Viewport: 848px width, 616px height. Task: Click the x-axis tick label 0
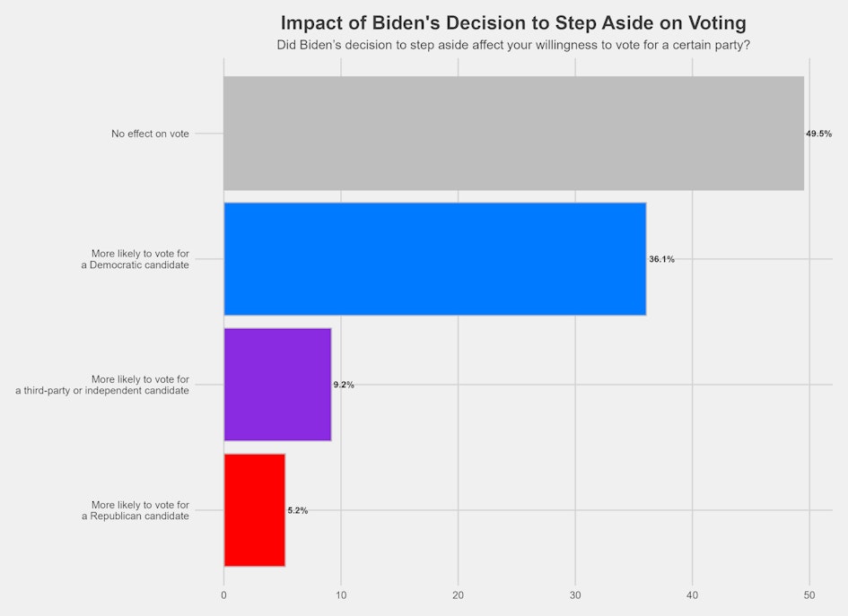223,594
